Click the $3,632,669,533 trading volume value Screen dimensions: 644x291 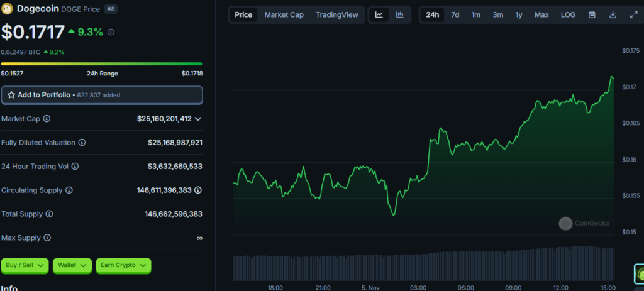[175, 166]
